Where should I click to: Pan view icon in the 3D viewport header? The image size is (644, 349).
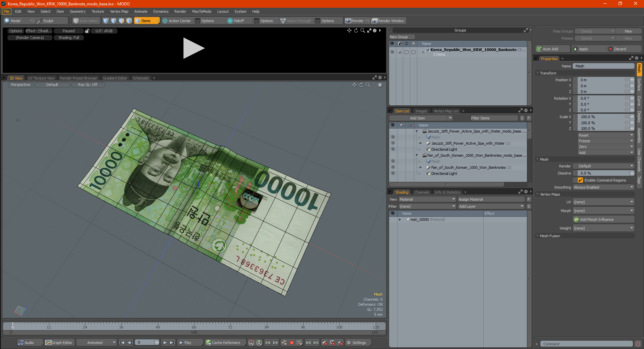pyautogui.click(x=355, y=85)
